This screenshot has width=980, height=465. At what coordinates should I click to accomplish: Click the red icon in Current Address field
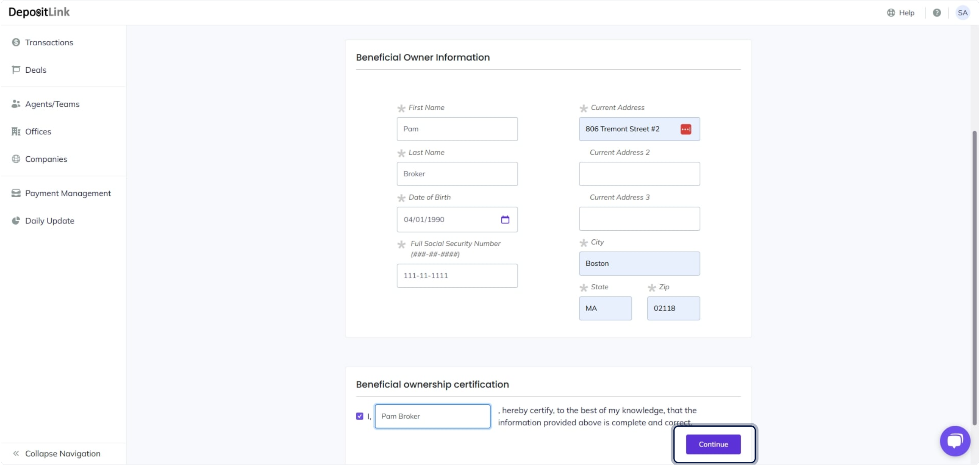pos(686,129)
